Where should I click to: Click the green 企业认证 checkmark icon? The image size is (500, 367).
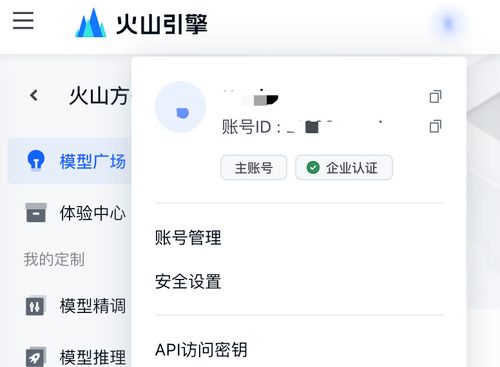pyautogui.click(x=313, y=167)
